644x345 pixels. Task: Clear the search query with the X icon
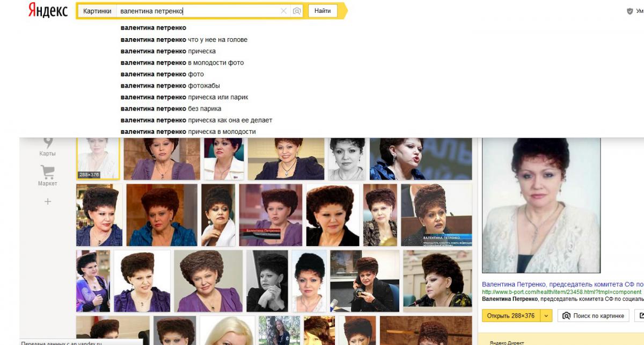coord(284,11)
